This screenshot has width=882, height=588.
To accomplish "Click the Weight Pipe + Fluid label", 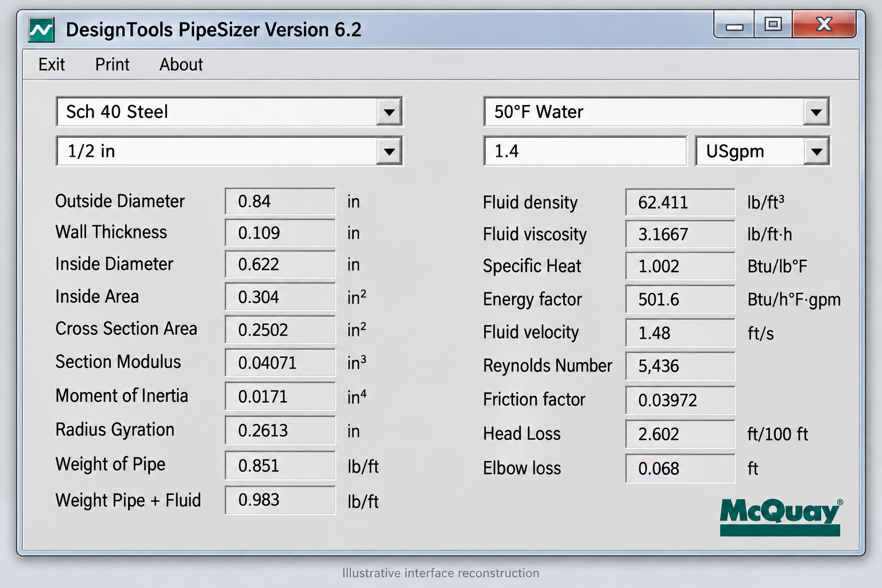I will point(128,500).
